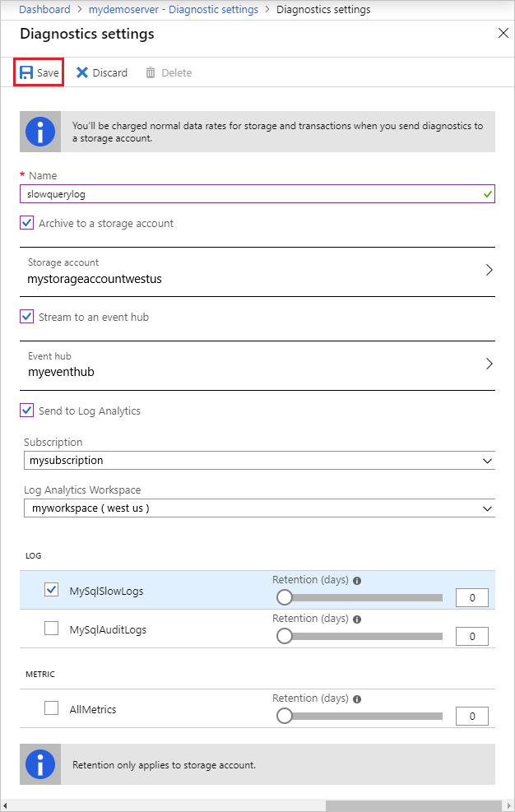
Task: Open the Log Analytics Workspace dropdown
Action: pyautogui.click(x=259, y=508)
